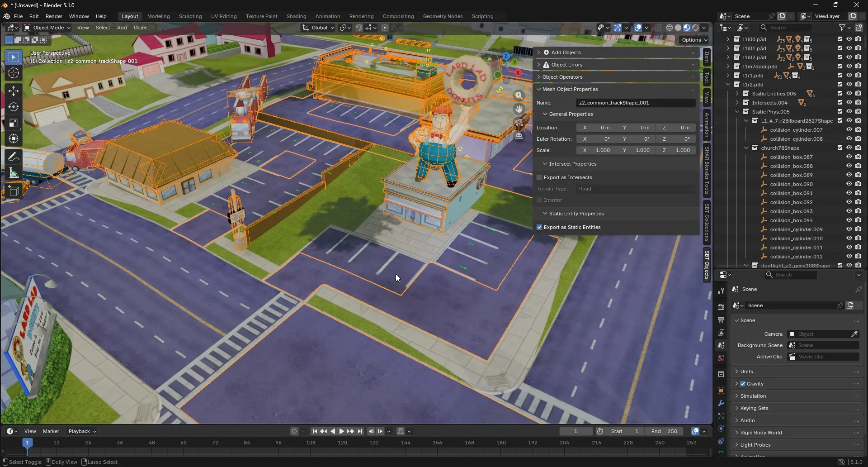Click the outliner filter funnel icon
The height and width of the screenshot is (467, 868).
click(842, 28)
